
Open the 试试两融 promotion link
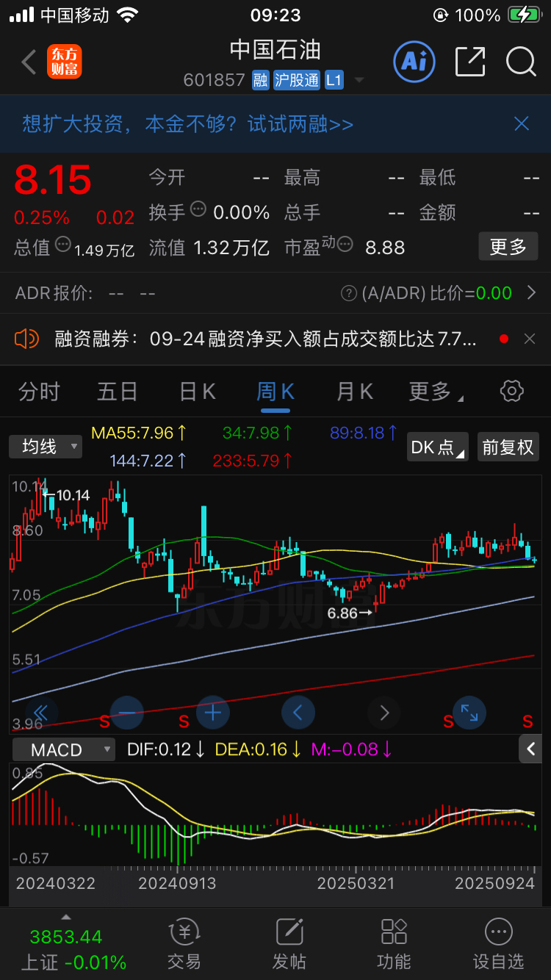300,123
